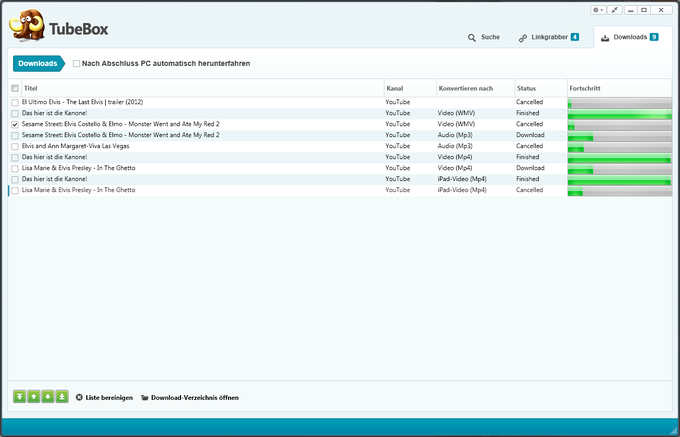Select title 'Elvis and Ann Margaret-Viva Las Vegas'
The height and width of the screenshot is (437, 680).
(75, 146)
